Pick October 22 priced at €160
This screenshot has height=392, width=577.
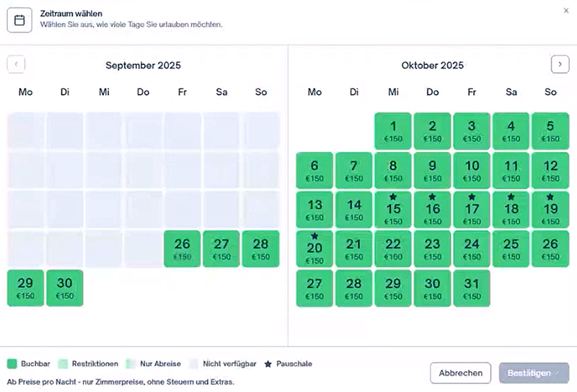coord(393,249)
